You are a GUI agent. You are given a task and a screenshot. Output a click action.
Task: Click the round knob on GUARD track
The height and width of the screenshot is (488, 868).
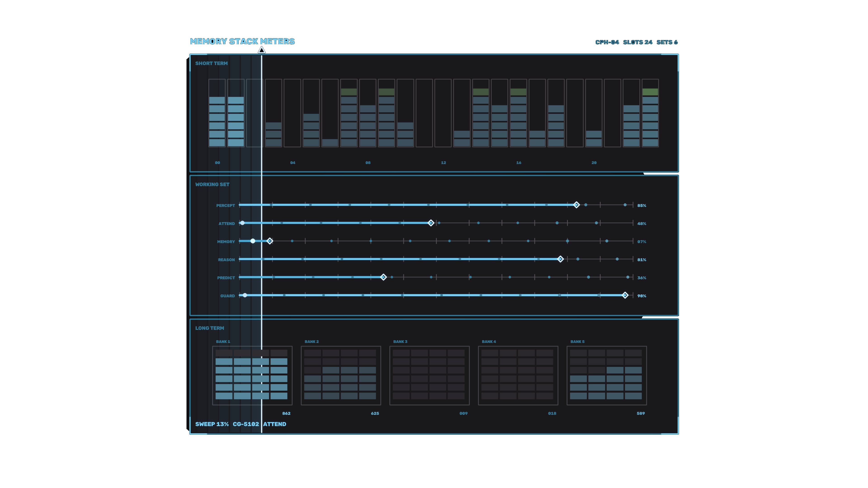[x=245, y=295]
